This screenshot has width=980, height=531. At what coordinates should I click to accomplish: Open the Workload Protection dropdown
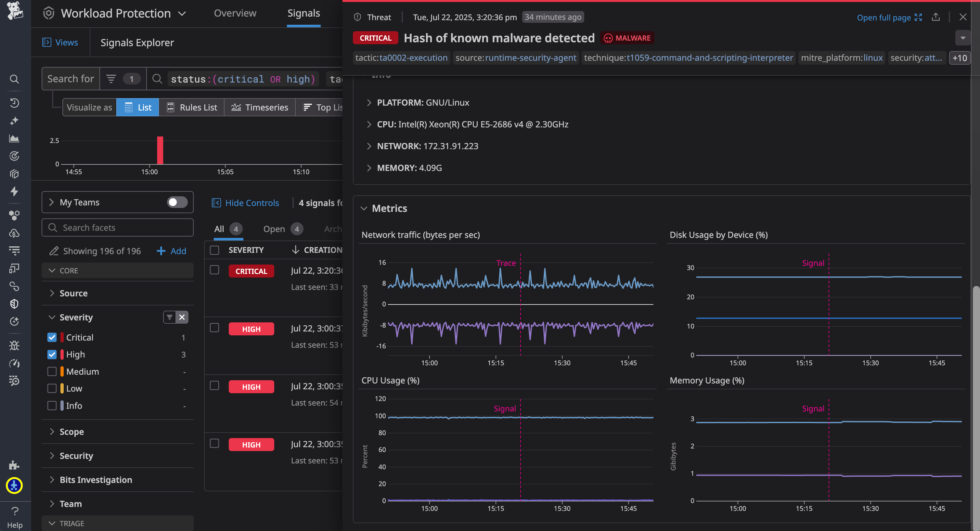(182, 13)
